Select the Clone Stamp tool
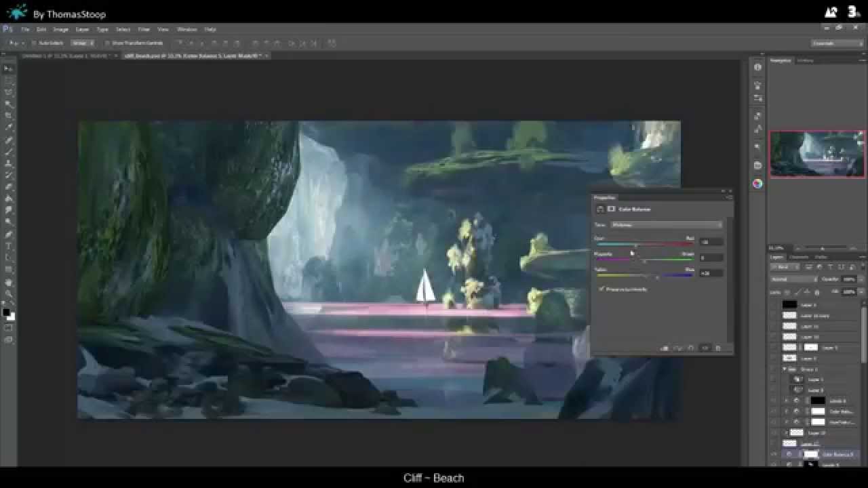Viewport: 868px width, 488px height. [8, 163]
